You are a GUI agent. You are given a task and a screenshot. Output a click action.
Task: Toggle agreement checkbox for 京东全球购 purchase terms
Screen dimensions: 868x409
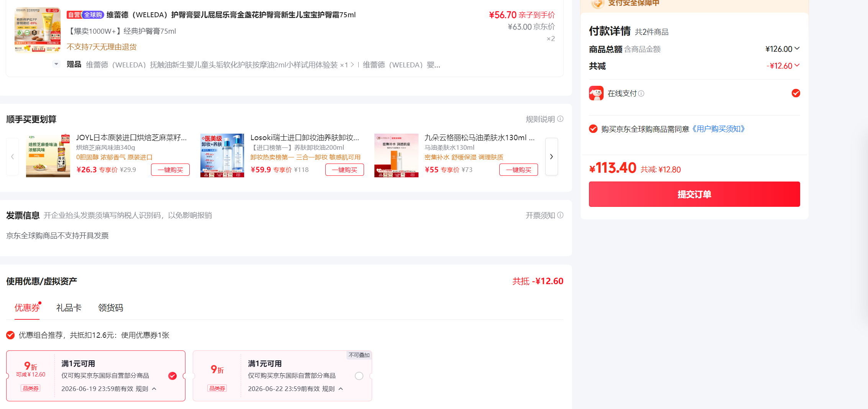pyautogui.click(x=593, y=129)
